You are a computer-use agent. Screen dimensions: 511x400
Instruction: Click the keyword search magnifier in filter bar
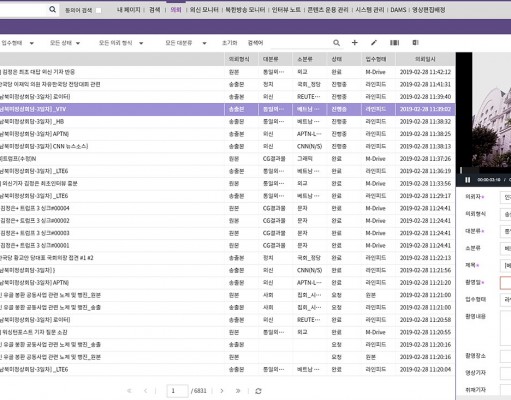click(336, 43)
